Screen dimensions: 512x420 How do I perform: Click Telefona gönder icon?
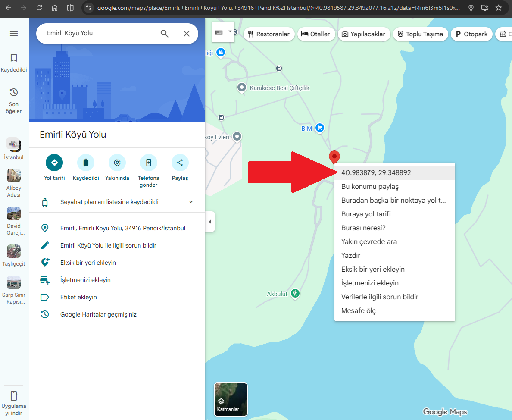point(149,163)
